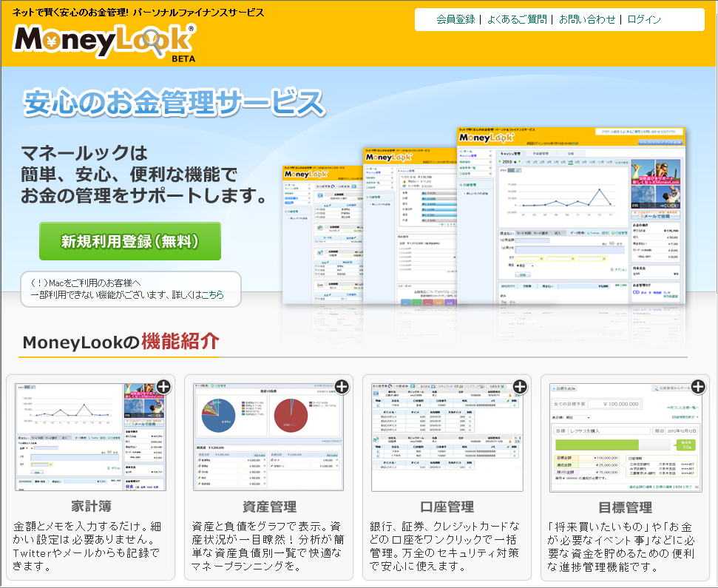
Task: Open the よくあるご質問 link
Action: (x=517, y=19)
